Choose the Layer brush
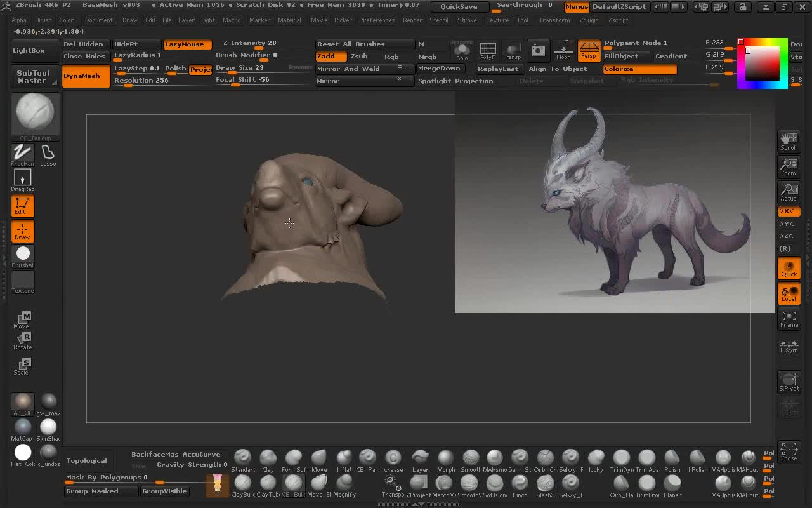 (x=420, y=460)
